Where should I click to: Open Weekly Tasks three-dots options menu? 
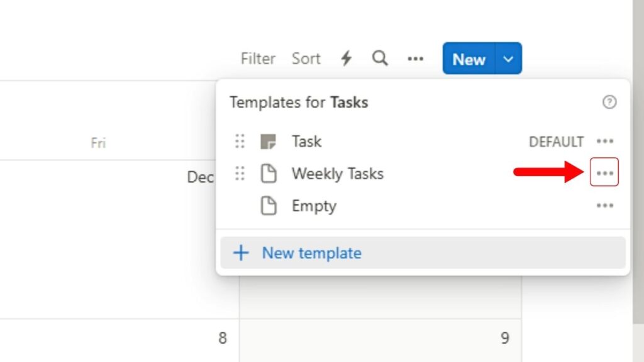[x=604, y=173]
